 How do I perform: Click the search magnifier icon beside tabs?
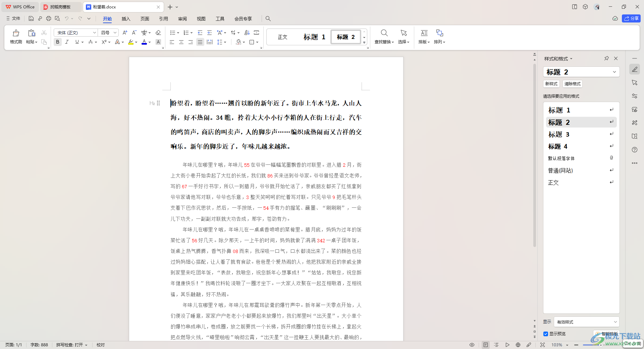(268, 18)
